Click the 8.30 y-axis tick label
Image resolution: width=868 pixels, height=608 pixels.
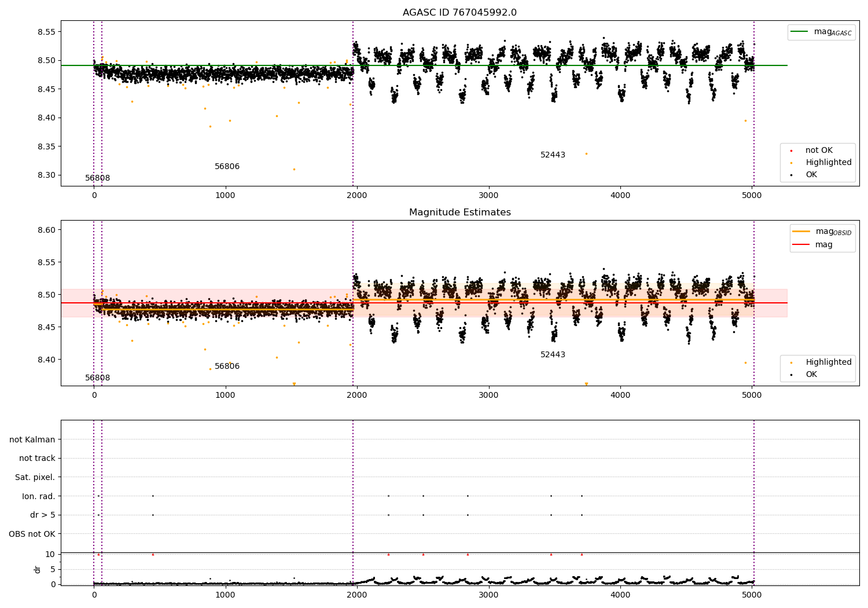46,175
